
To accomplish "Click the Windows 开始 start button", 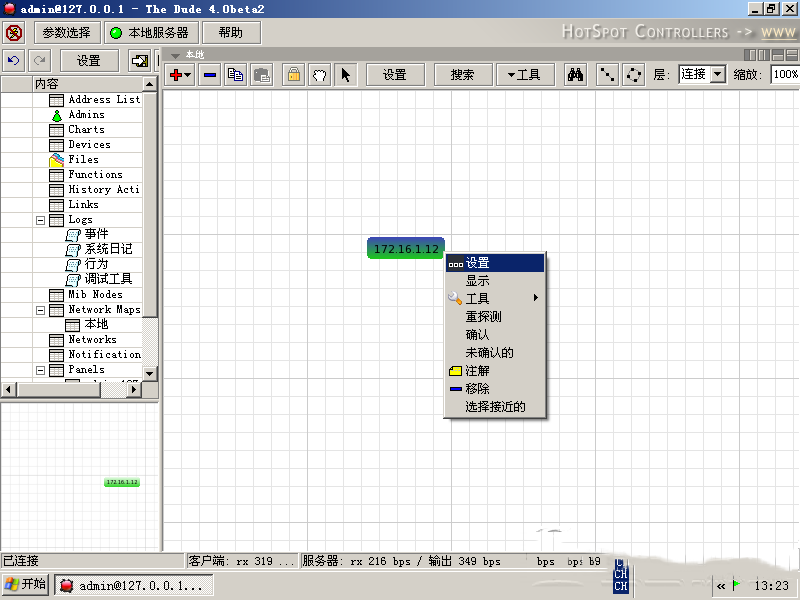I will pos(26,585).
